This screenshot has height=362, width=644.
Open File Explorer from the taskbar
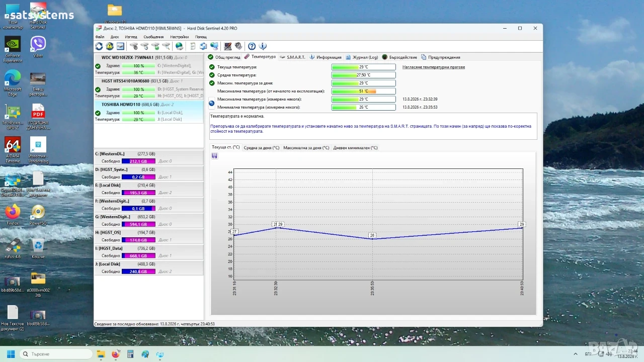pos(101,354)
